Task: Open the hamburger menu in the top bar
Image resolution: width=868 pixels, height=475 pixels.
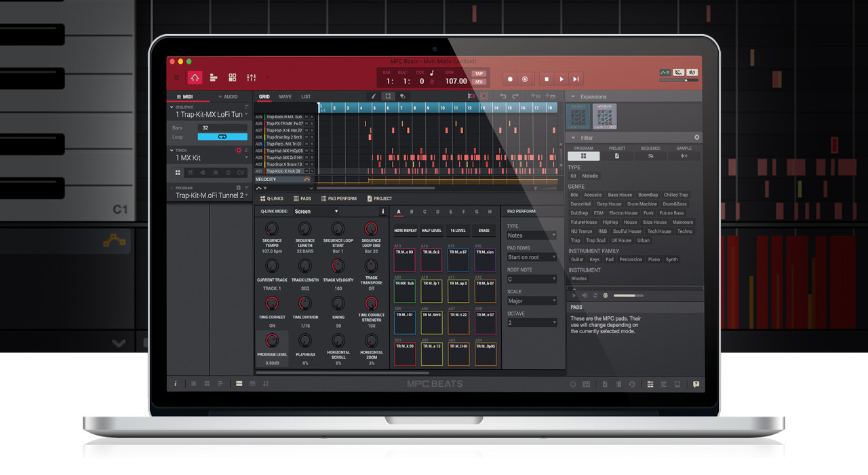Action: pyautogui.click(x=177, y=78)
